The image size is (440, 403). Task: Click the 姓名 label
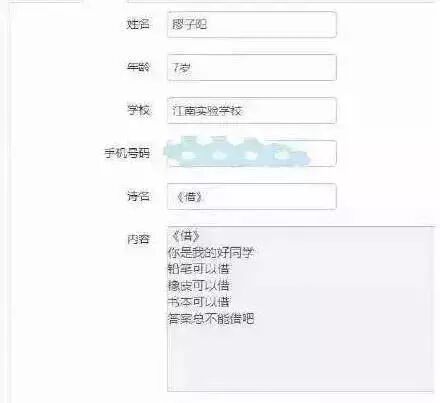pos(138,24)
